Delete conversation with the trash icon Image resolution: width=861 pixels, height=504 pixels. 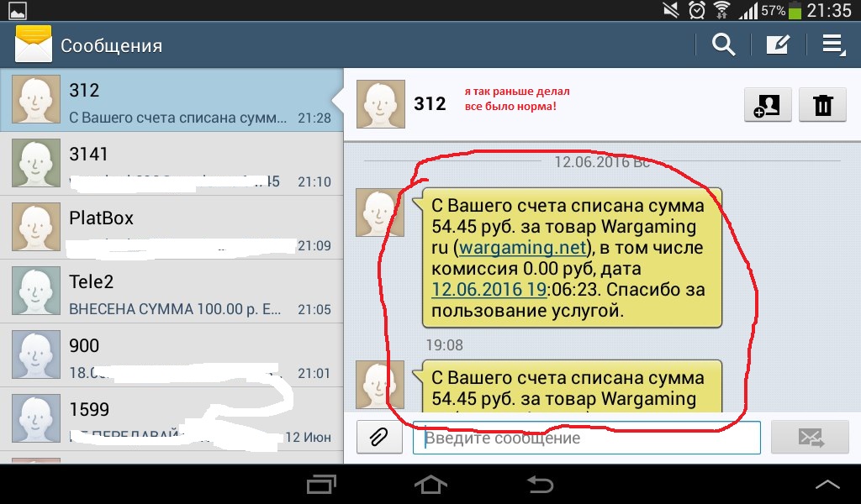(x=822, y=104)
